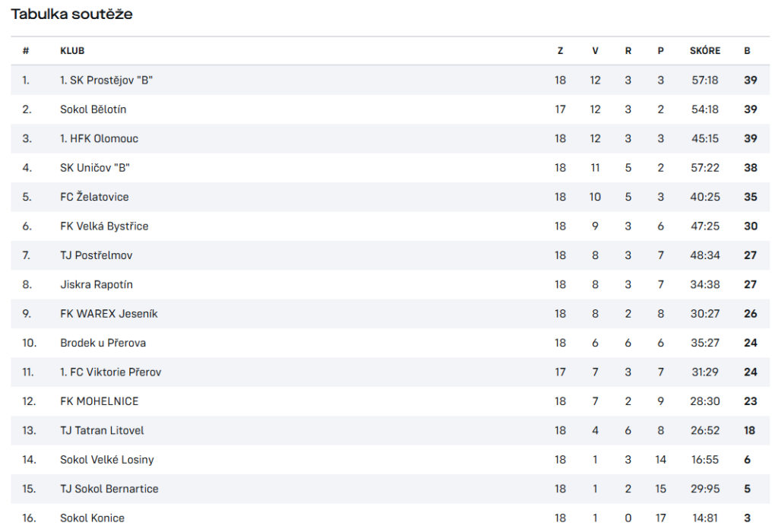
Task: Open 1. FC Viktorie Přerov club page
Action: (x=111, y=372)
